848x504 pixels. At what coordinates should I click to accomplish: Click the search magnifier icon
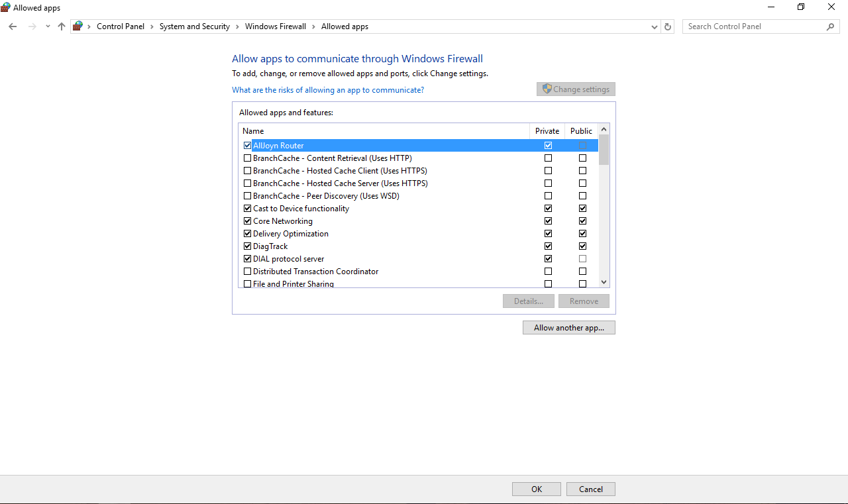click(x=831, y=26)
